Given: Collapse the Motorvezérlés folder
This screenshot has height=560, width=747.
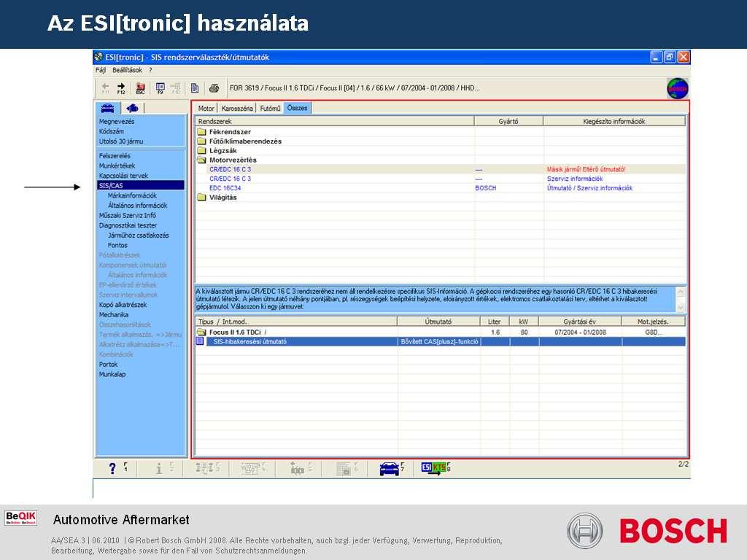Looking at the screenshot, I should (x=201, y=160).
